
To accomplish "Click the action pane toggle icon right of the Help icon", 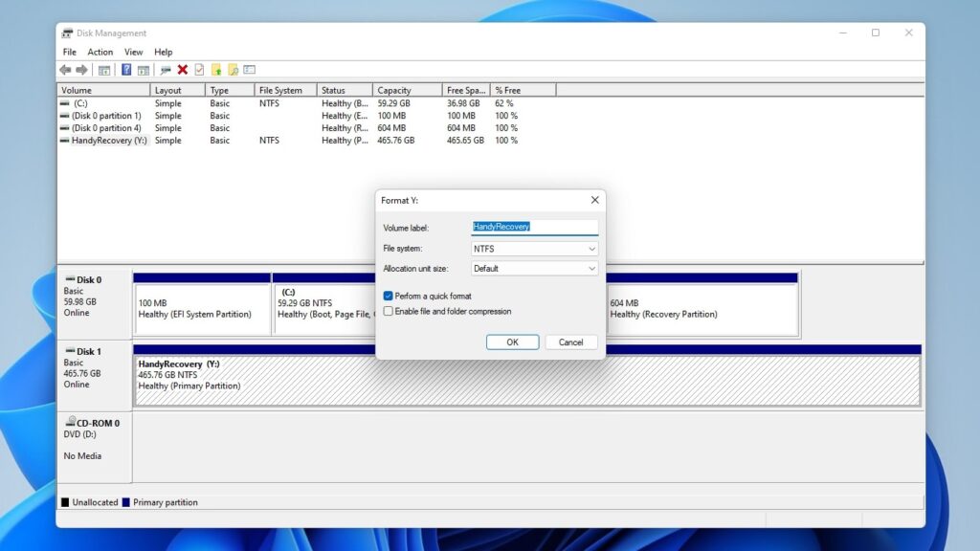I will [144, 70].
